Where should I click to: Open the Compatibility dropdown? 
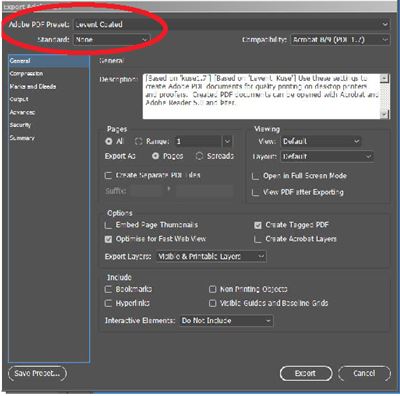[340, 40]
